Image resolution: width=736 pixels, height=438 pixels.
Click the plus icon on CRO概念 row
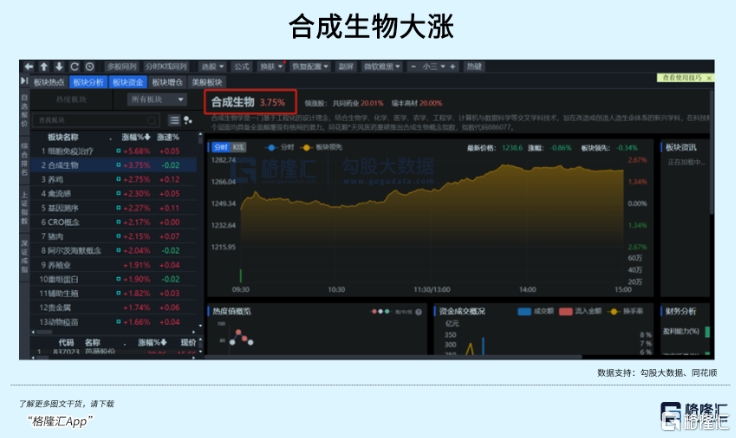pos(118,222)
